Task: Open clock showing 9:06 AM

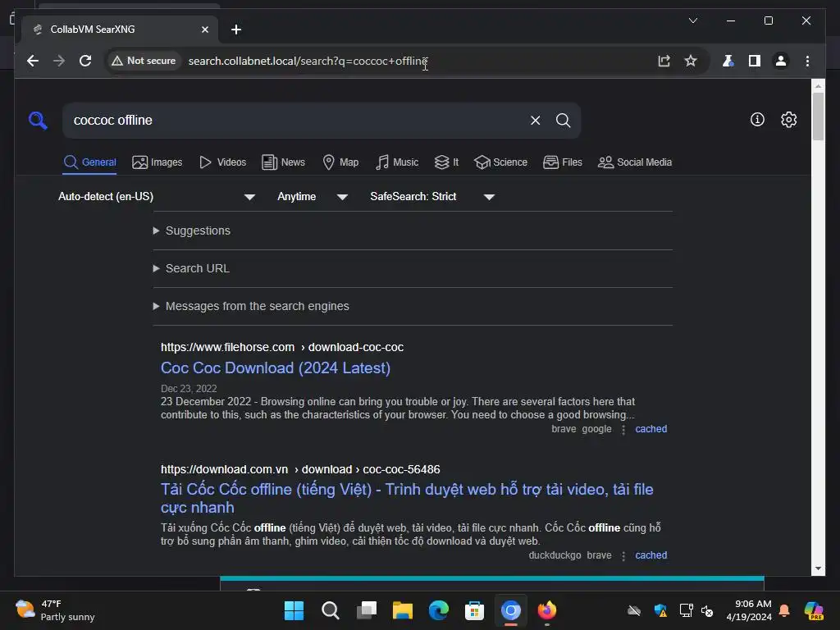Action: coord(748,610)
